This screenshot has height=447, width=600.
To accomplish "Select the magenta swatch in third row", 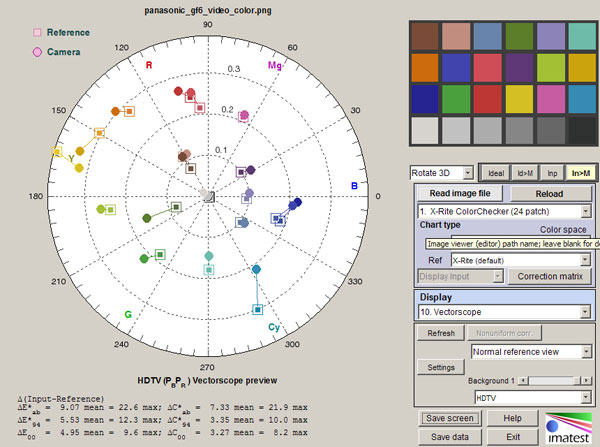I will (x=551, y=99).
